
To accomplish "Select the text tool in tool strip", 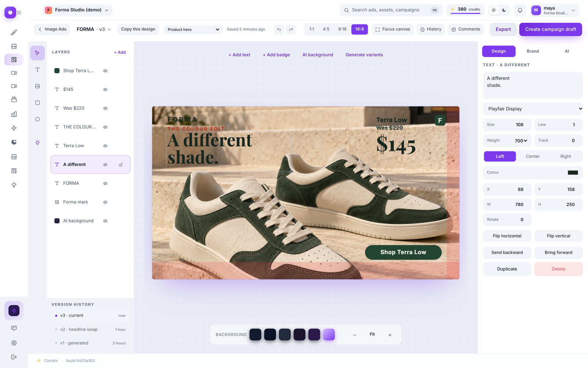I will (37, 70).
